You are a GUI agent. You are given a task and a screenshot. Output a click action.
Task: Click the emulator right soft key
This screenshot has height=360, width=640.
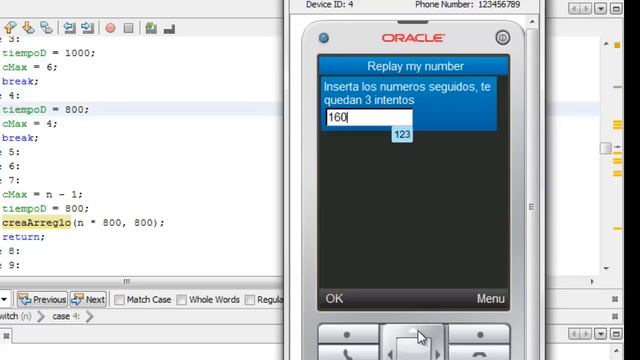coord(480,334)
